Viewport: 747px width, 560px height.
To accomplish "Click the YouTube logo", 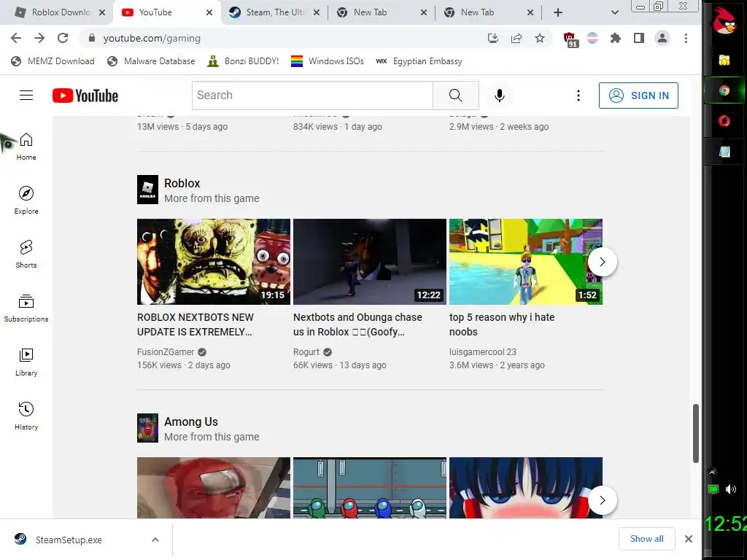I will click(85, 96).
